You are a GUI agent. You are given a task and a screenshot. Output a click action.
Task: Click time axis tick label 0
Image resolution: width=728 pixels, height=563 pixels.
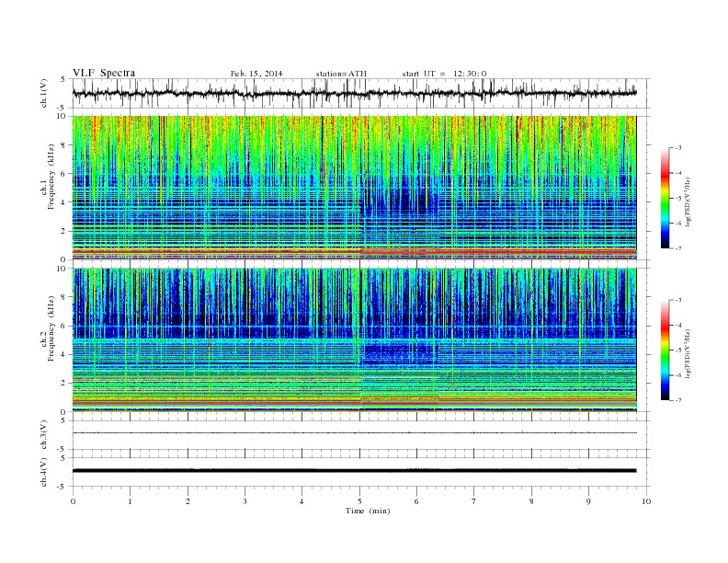[x=73, y=501]
